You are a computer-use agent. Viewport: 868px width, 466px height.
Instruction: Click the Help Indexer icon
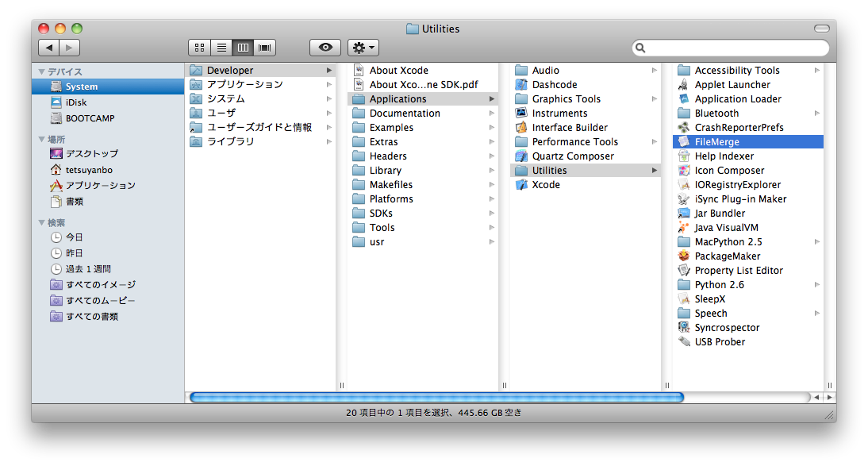point(684,156)
